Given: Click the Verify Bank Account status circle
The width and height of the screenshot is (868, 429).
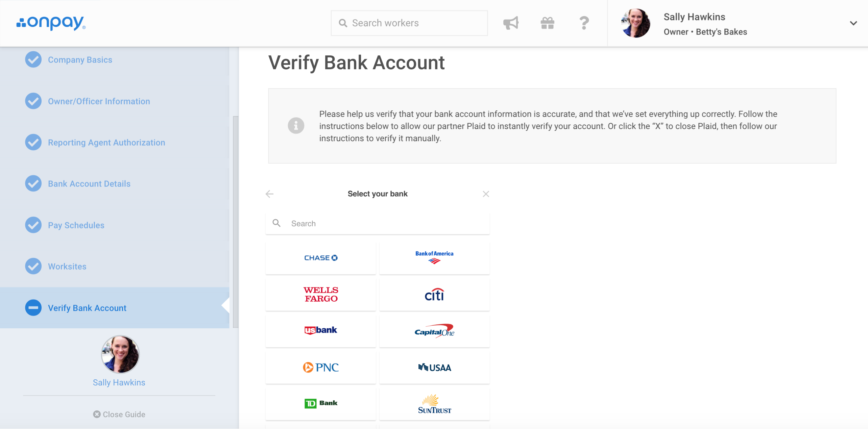Looking at the screenshot, I should pos(33,308).
